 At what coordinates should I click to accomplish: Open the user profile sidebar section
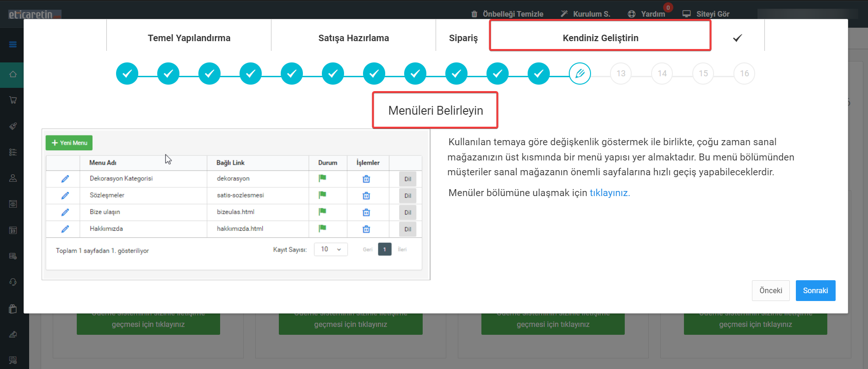(x=13, y=178)
